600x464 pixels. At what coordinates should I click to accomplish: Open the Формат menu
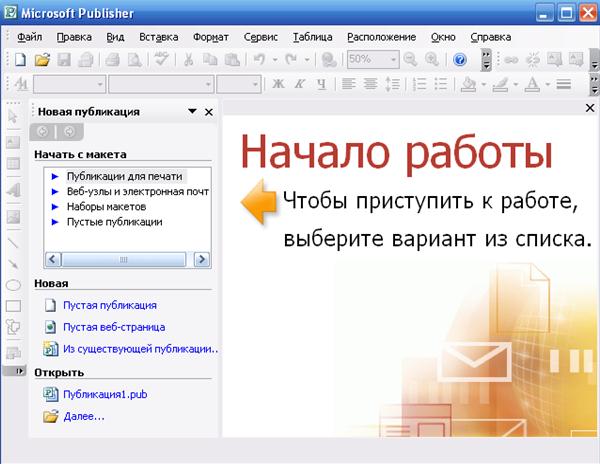210,37
